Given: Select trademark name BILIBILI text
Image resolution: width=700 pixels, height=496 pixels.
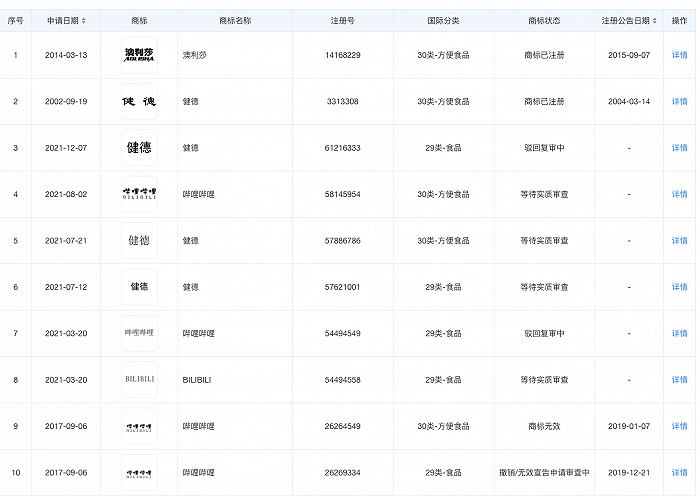Looking at the screenshot, I should click(x=197, y=380).
